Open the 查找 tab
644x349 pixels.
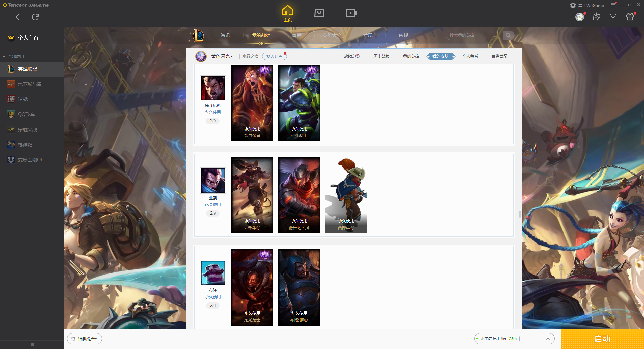coord(403,35)
